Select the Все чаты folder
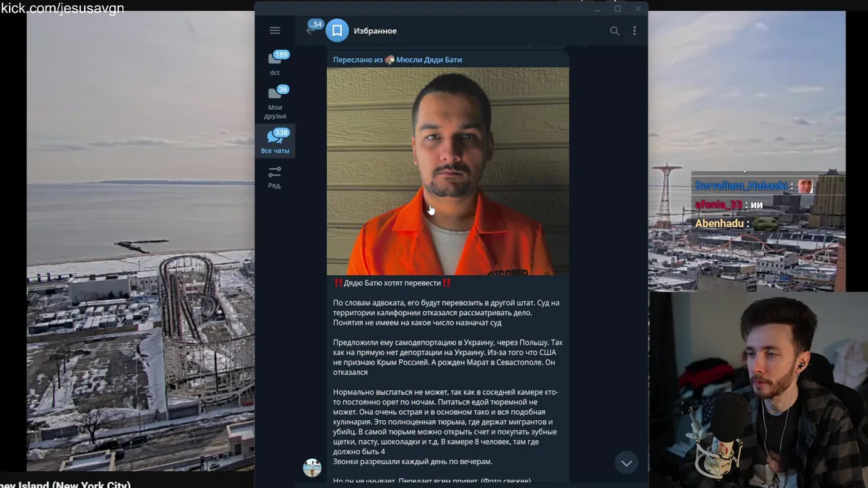868x488 pixels. (x=275, y=142)
